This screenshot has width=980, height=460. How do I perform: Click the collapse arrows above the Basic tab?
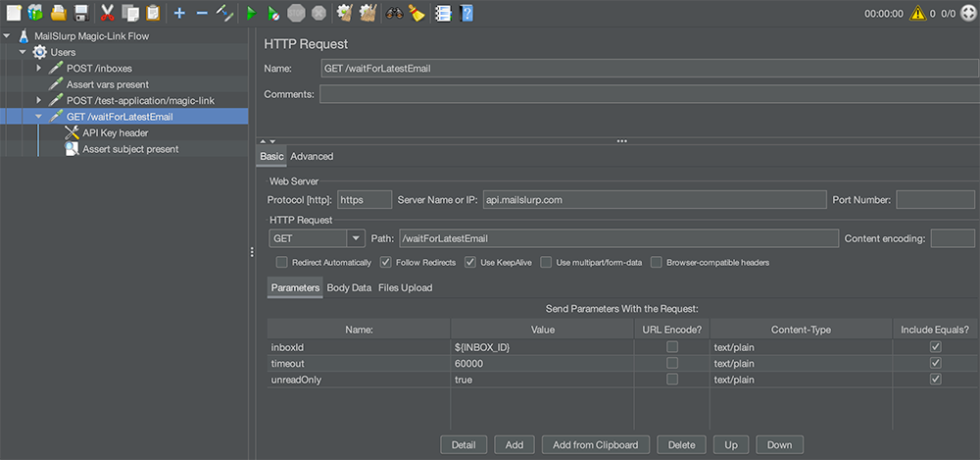point(268,142)
